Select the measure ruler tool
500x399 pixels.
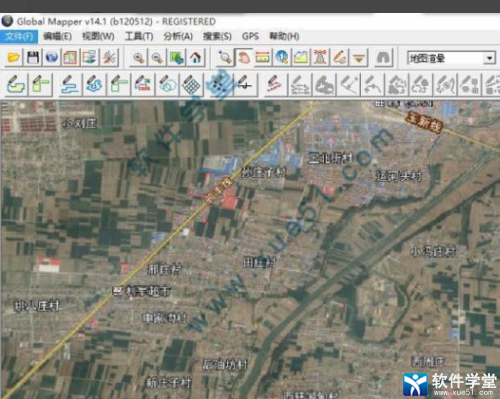[x=263, y=58]
